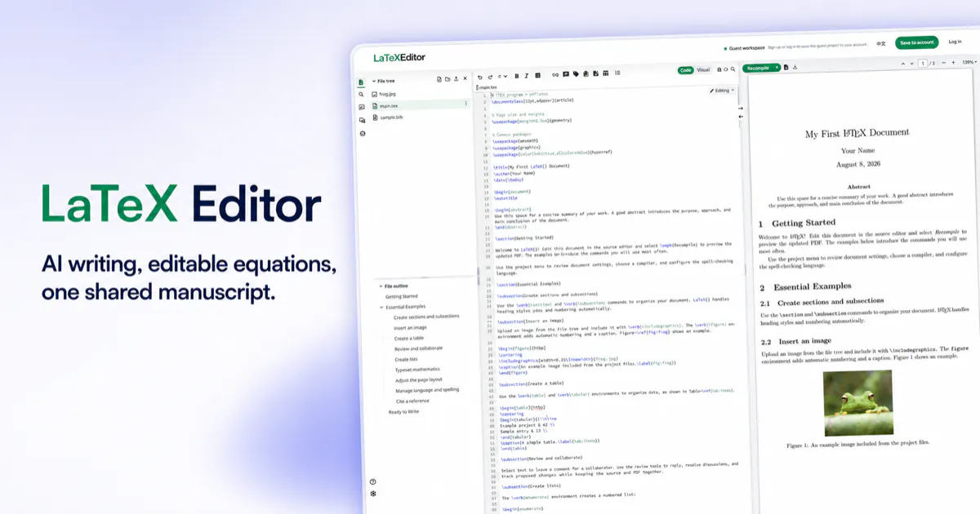The height and width of the screenshot is (514, 980).
Task: Jump to Create lists outline item
Action: click(x=406, y=359)
